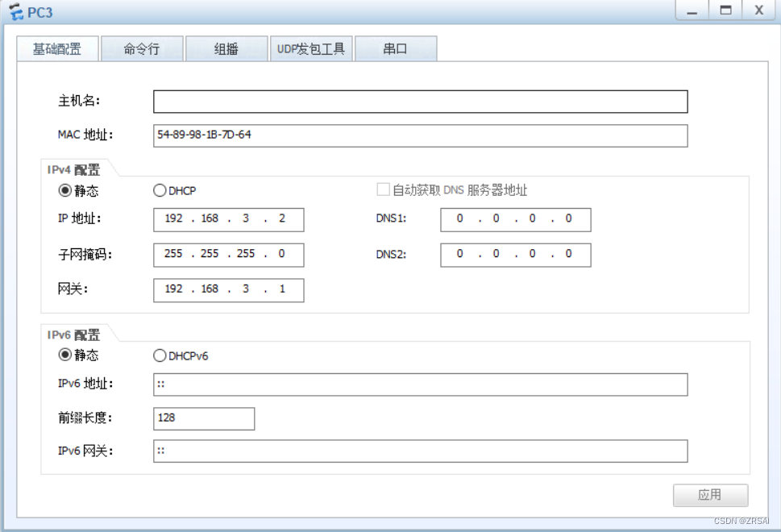Screen dimensions: 781x532
Task: Click the last octet of IP 地址
Action: pyautogui.click(x=282, y=218)
